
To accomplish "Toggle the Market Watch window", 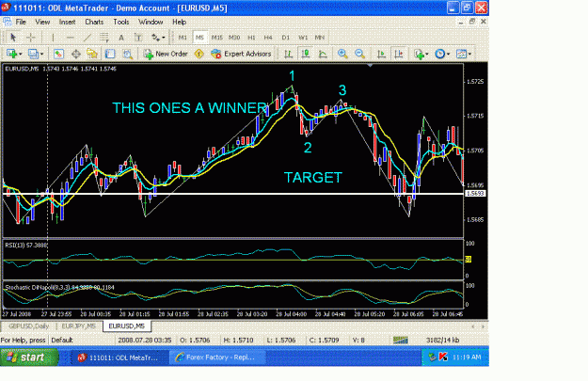I will [58, 54].
